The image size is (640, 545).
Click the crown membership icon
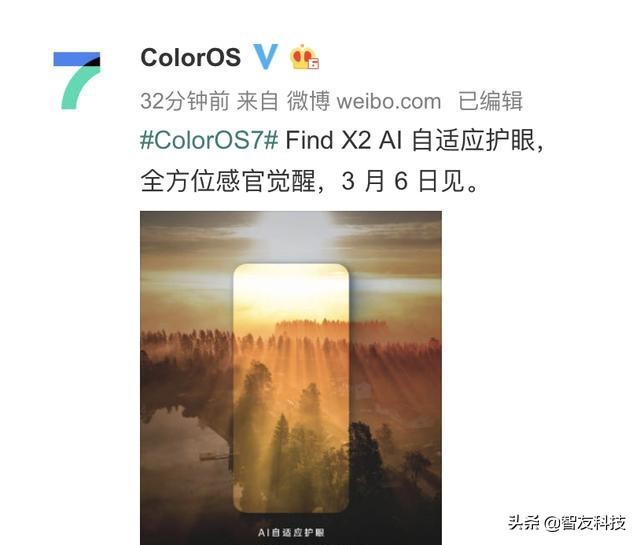tap(304, 57)
